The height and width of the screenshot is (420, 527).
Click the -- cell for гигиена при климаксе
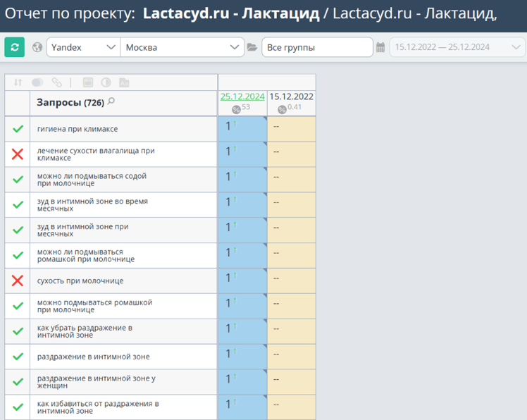(x=292, y=129)
